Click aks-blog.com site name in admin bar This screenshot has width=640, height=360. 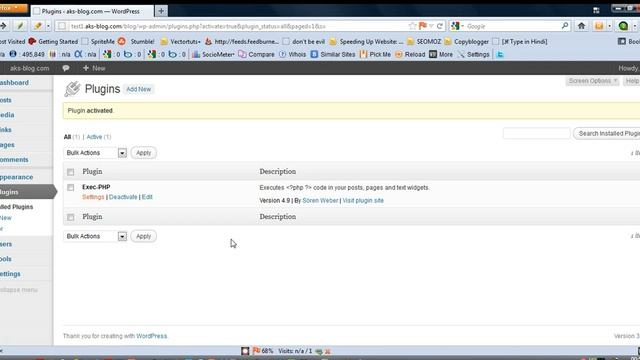[x=29, y=68]
